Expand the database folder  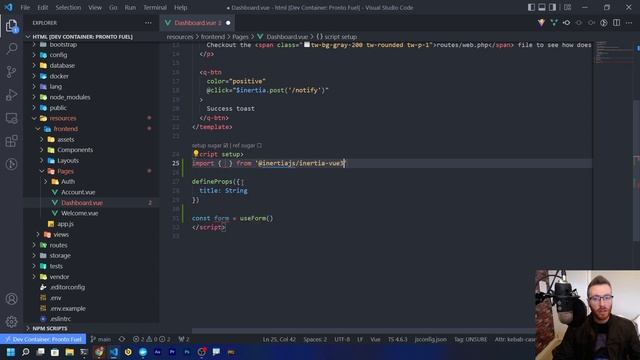pyautogui.click(x=62, y=65)
